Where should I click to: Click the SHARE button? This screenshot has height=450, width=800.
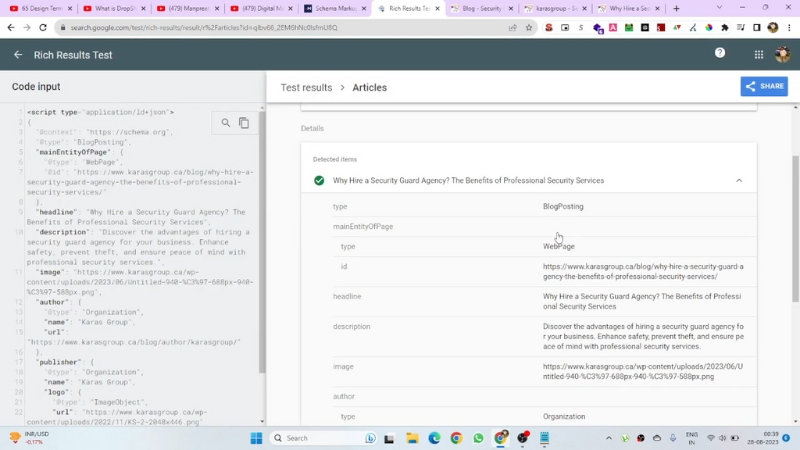764,86
